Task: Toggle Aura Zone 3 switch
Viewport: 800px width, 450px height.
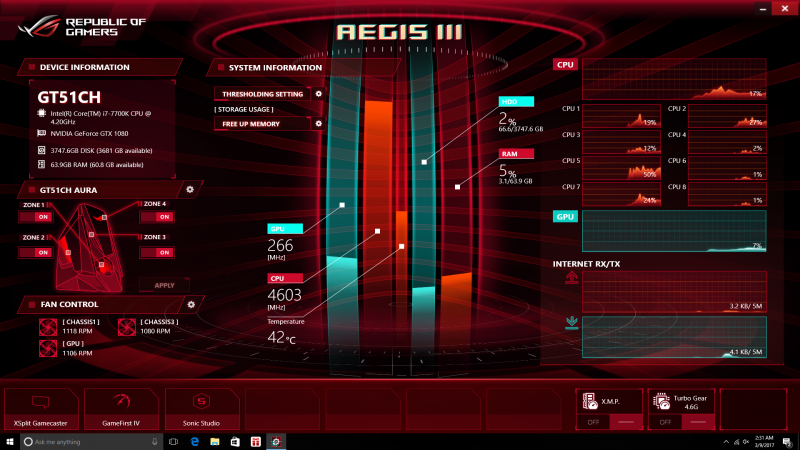Action: [x=157, y=253]
